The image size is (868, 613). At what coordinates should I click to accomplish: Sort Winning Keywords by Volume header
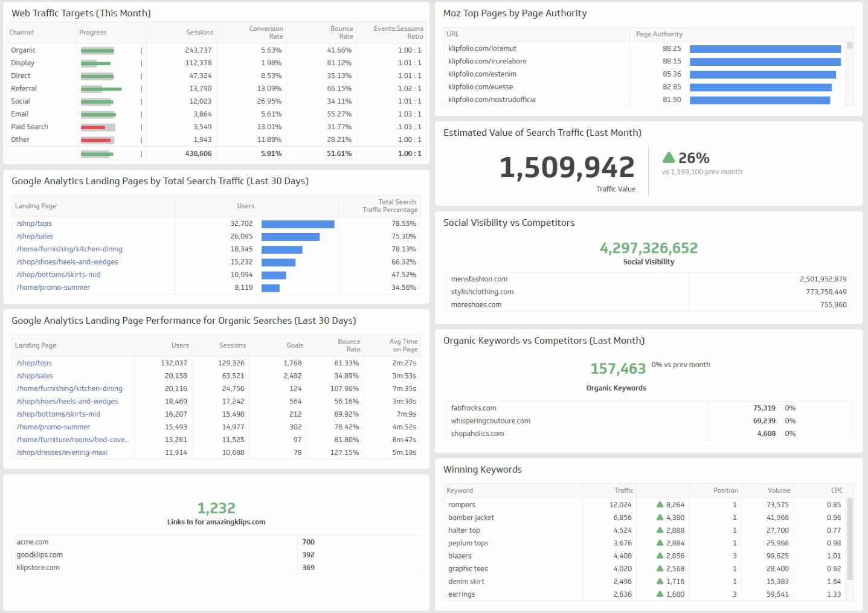[x=779, y=490]
